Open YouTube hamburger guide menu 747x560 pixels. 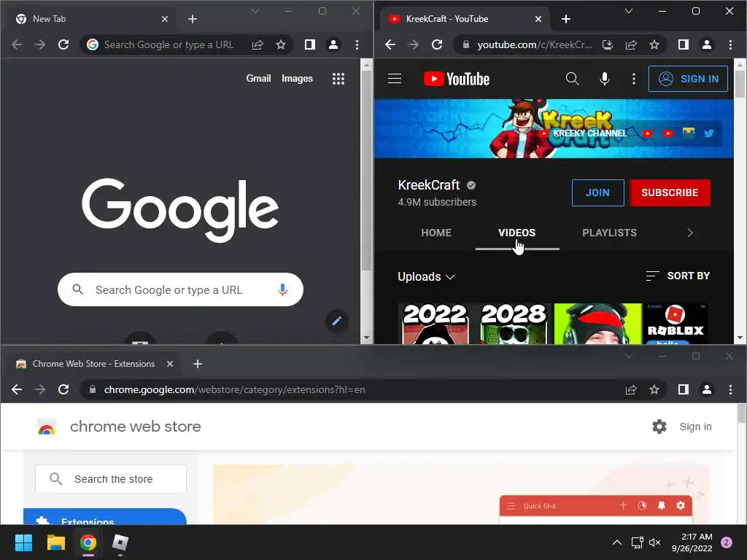click(395, 79)
